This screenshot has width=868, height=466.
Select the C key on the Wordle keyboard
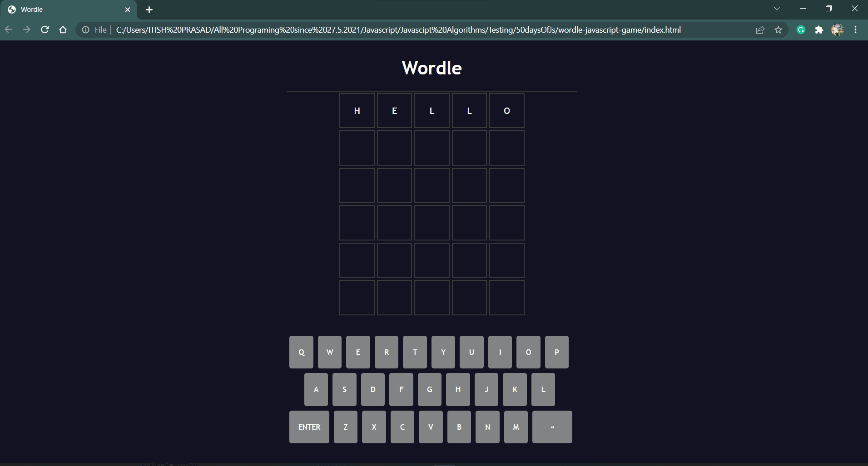coord(402,427)
